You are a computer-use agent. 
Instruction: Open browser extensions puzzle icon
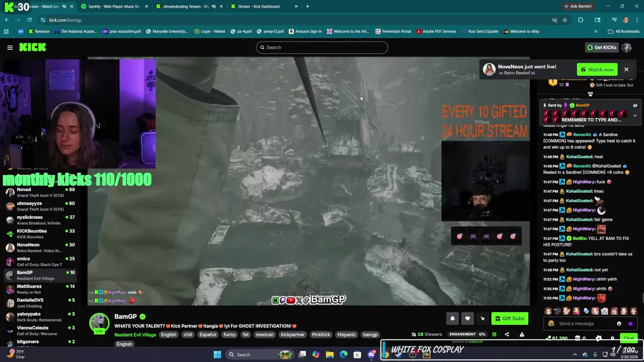pyautogui.click(x=581, y=20)
